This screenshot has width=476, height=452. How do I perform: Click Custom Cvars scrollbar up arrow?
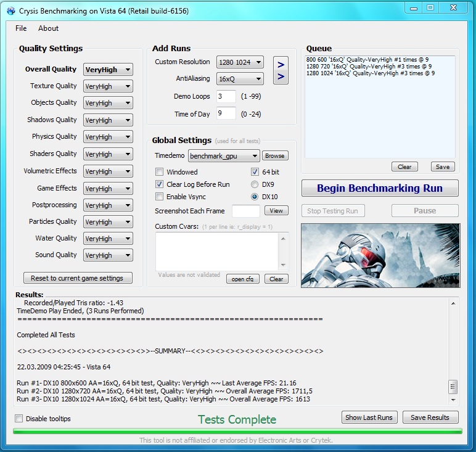tap(283, 239)
